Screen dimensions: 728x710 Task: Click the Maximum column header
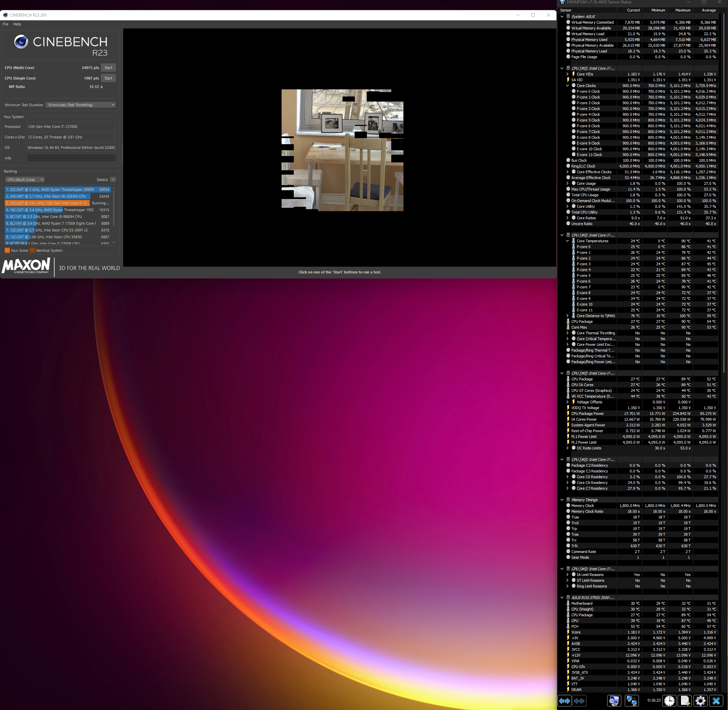pyautogui.click(x=680, y=10)
